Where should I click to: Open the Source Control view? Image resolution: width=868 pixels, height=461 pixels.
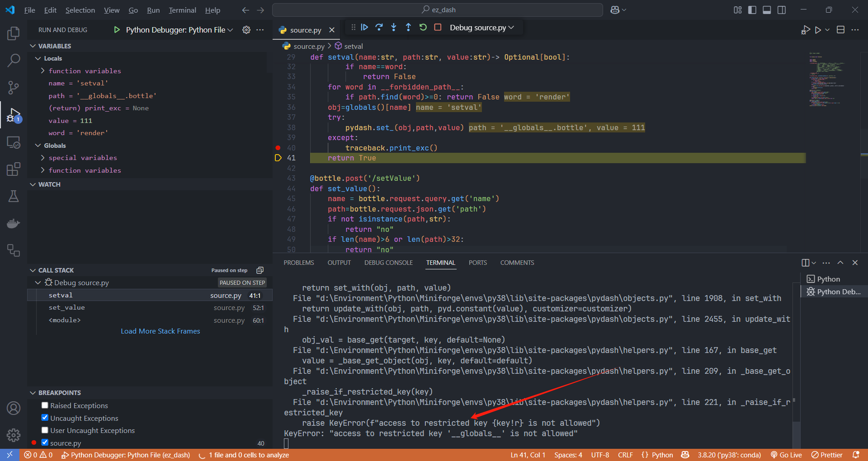[14, 87]
